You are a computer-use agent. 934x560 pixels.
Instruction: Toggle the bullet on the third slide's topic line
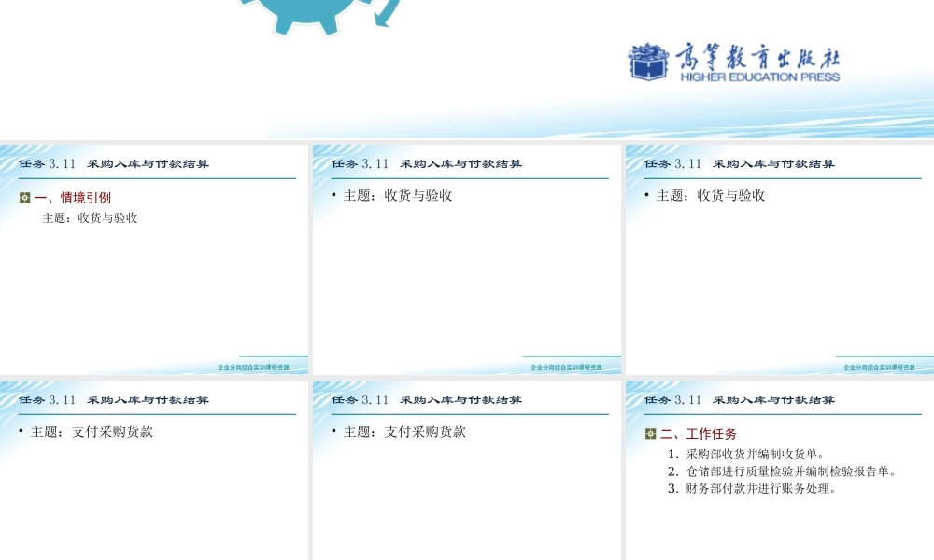644,196
